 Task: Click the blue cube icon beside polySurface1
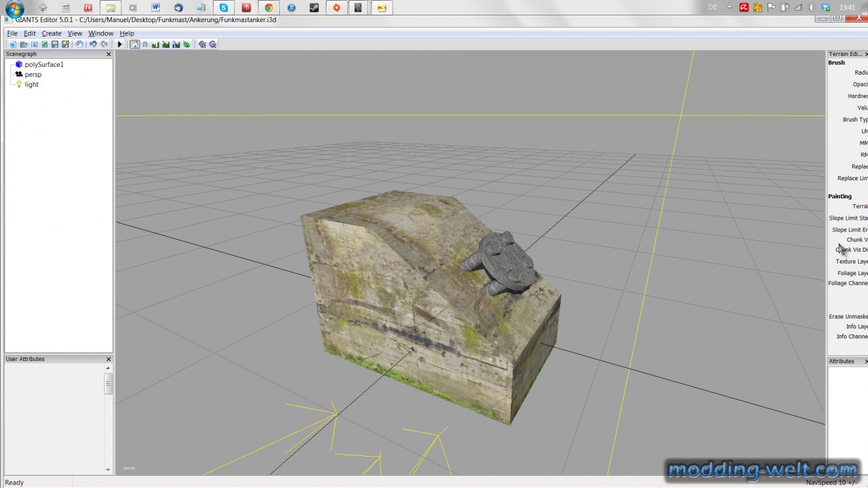pyautogui.click(x=19, y=65)
